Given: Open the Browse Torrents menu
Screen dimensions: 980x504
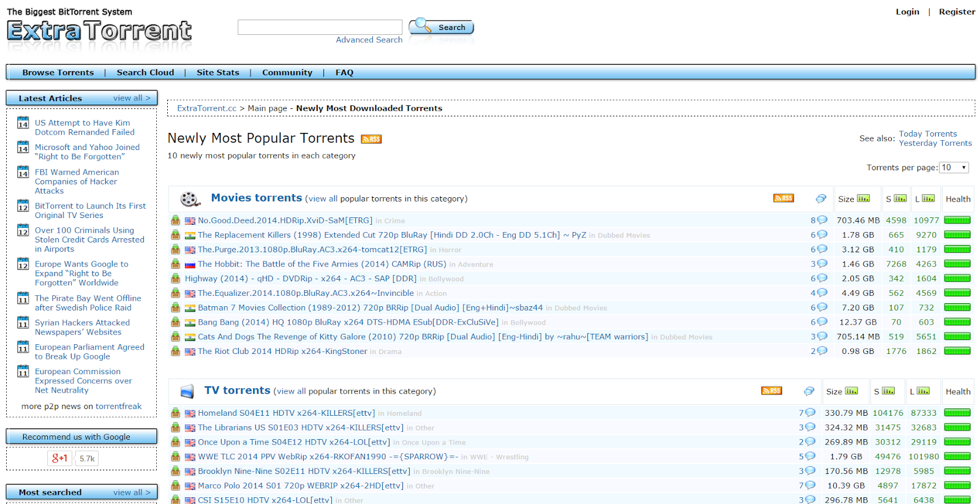Looking at the screenshot, I should [x=58, y=72].
